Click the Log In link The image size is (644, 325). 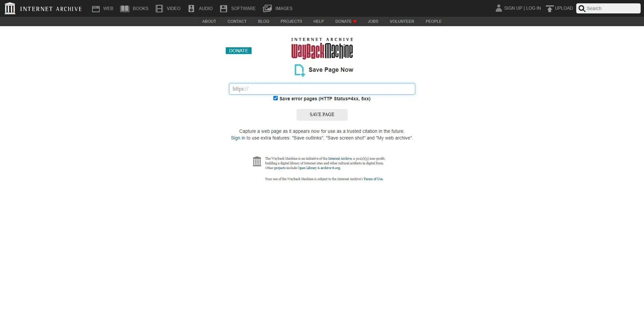pyautogui.click(x=533, y=8)
